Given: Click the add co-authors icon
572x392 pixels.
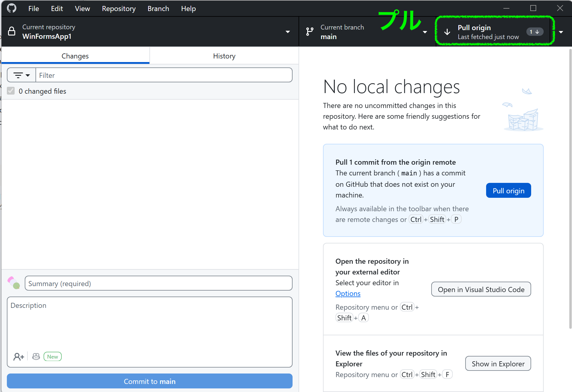Looking at the screenshot, I should click(x=18, y=356).
